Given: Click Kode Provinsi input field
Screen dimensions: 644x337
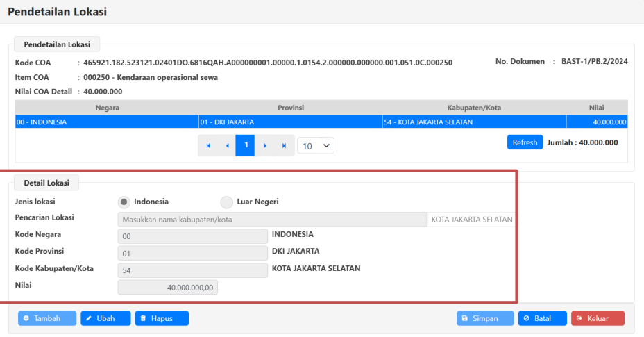Looking at the screenshot, I should click(192, 253).
